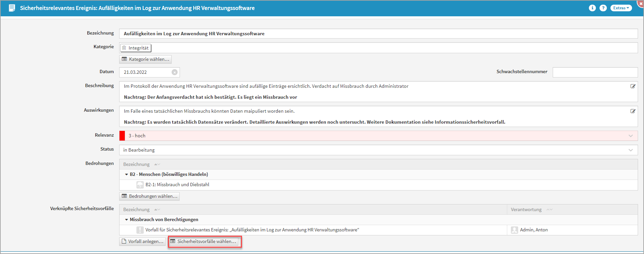This screenshot has height=254, width=644.
Task: Focus the Schwachstellennummer input field
Action: tap(595, 72)
